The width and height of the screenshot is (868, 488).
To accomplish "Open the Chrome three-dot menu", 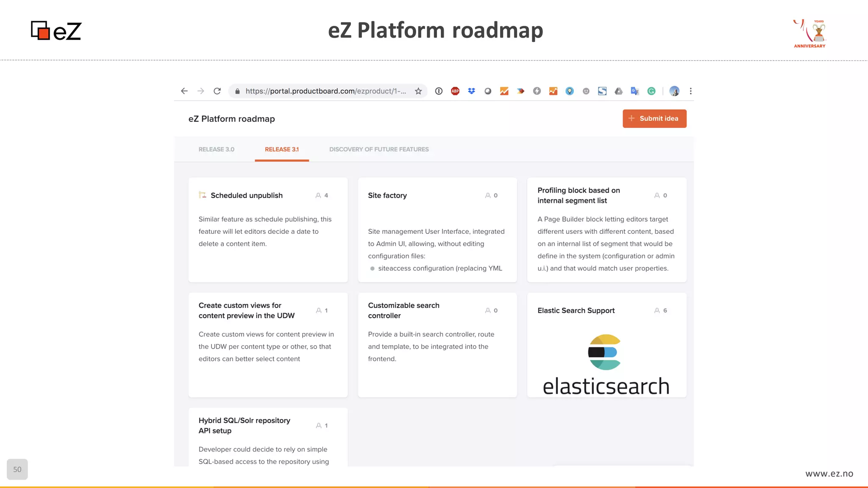I will pyautogui.click(x=691, y=91).
